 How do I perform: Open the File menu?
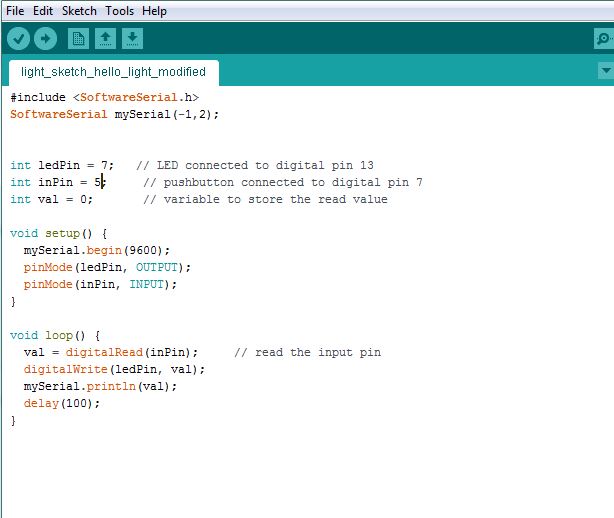(15, 11)
